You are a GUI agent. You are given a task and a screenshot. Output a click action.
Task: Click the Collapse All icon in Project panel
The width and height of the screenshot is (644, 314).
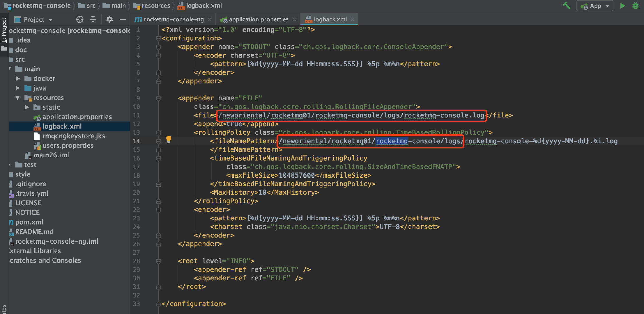click(x=93, y=19)
